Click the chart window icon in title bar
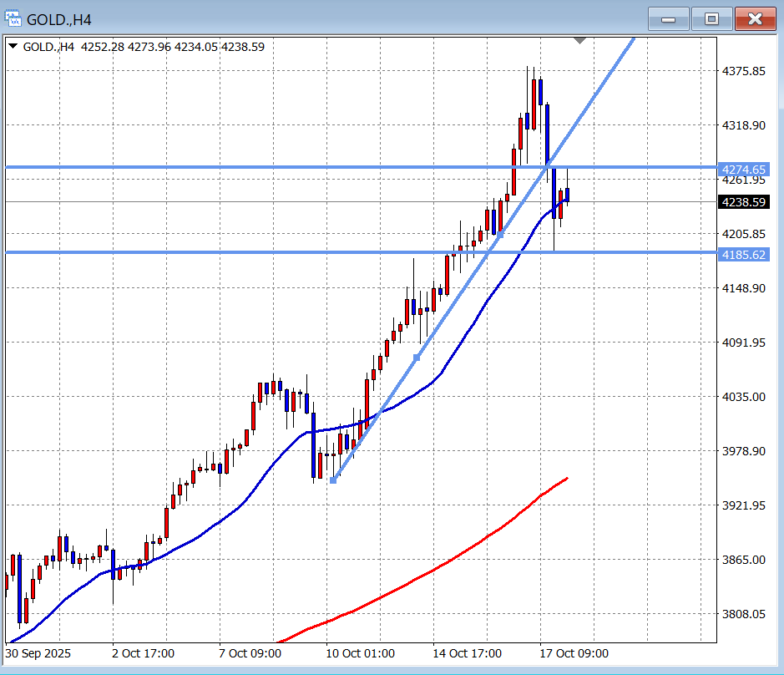This screenshot has height=675, width=784. [13, 18]
